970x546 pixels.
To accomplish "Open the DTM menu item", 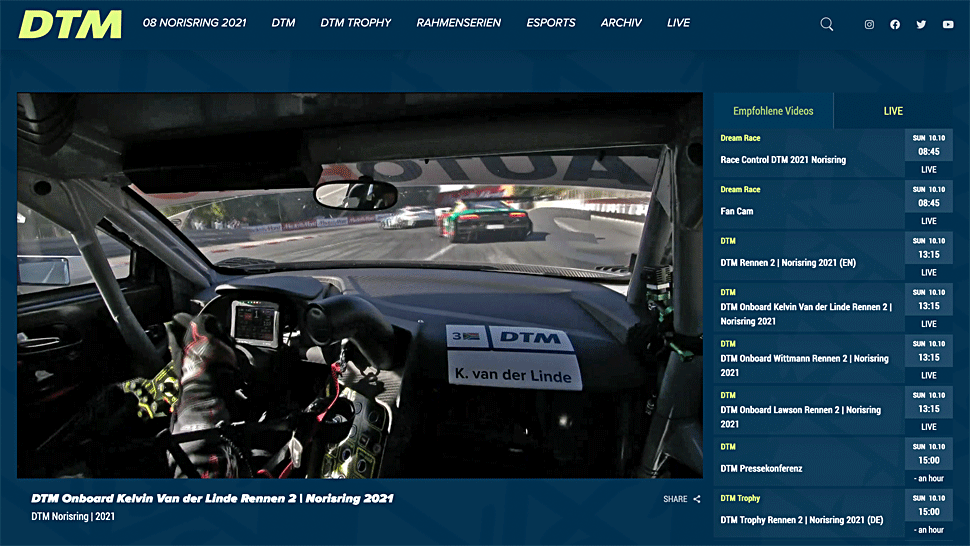I will [283, 23].
